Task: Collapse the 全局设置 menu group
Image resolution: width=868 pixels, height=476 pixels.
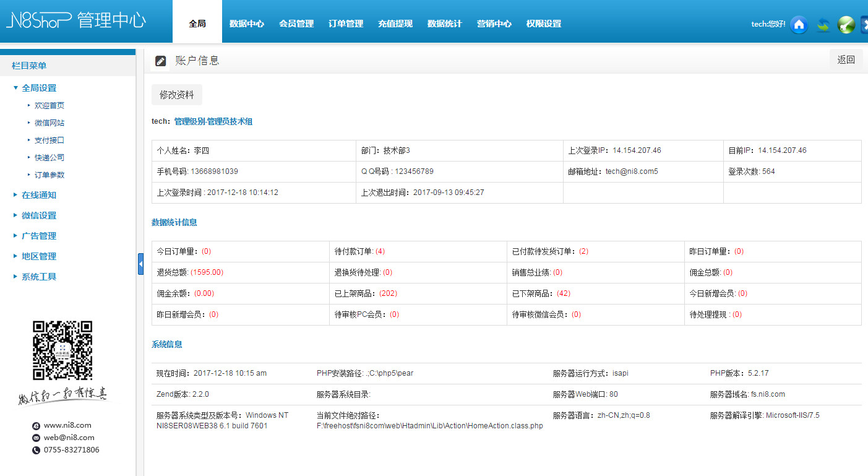Action: (x=38, y=88)
